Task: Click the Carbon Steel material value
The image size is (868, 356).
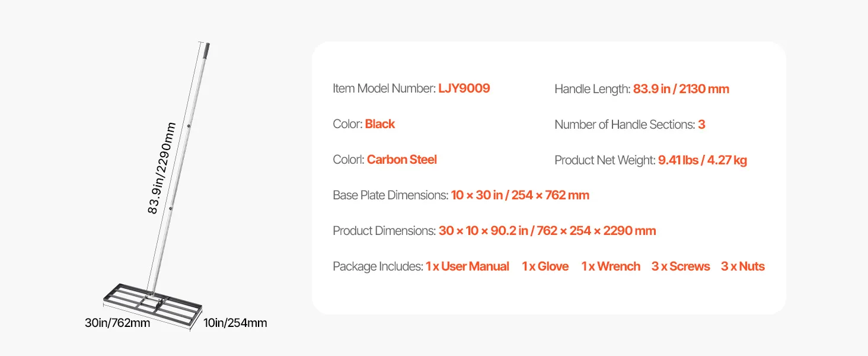Action: point(402,160)
